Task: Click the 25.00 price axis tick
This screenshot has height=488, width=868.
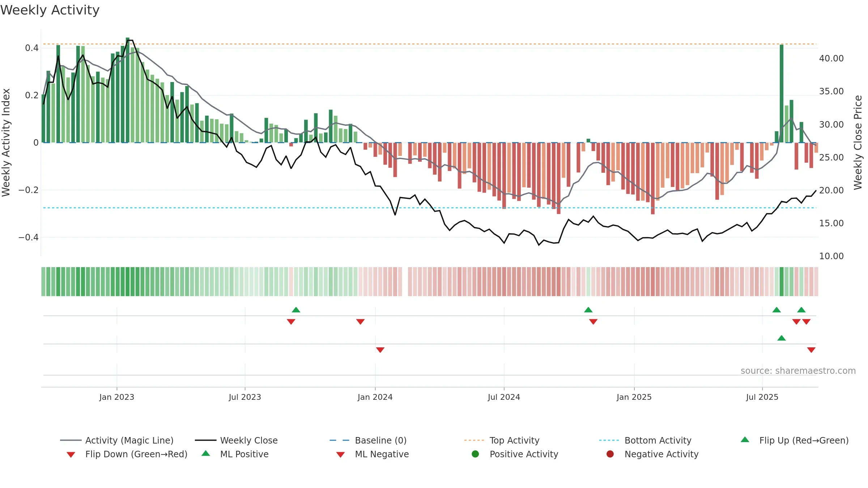Action: [831, 157]
